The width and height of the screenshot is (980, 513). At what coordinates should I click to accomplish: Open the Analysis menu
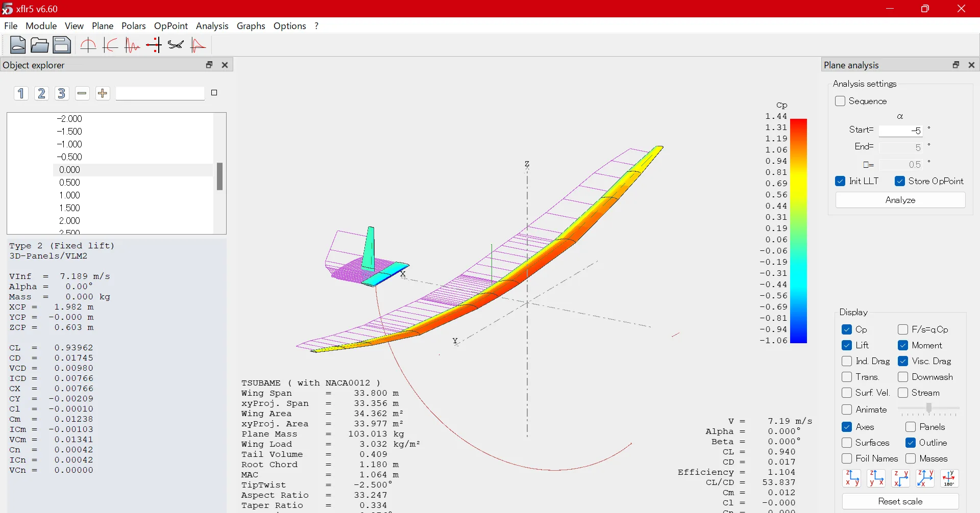tap(212, 26)
